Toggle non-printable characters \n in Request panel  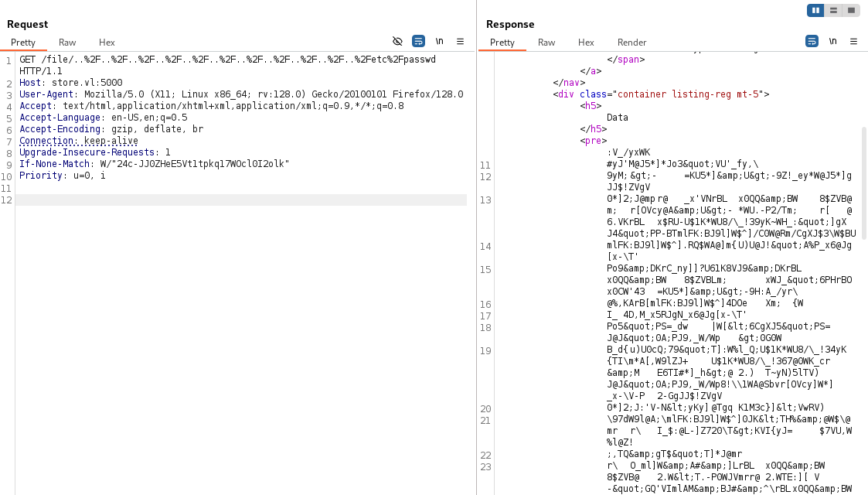coord(440,42)
